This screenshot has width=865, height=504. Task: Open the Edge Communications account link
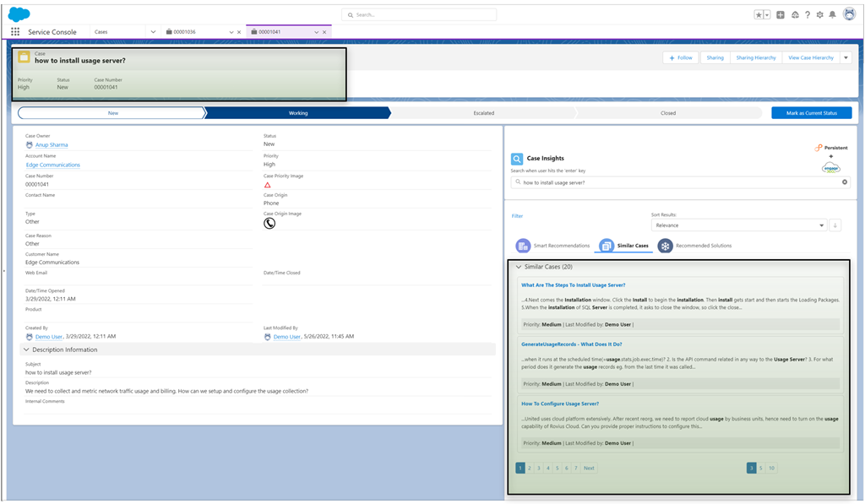pyautogui.click(x=53, y=165)
